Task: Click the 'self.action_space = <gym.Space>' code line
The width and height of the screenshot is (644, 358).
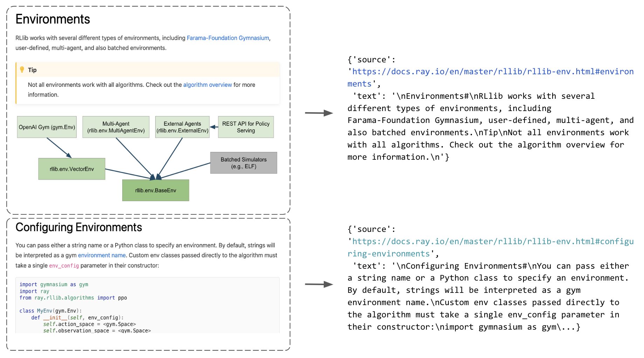Action: pyautogui.click(x=89, y=324)
